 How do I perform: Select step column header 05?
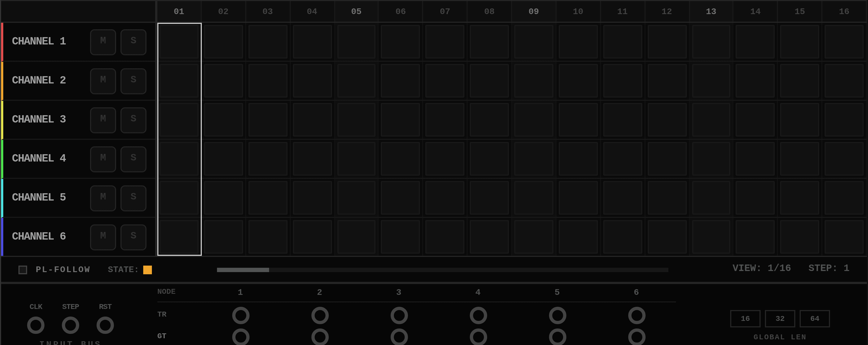356,11
